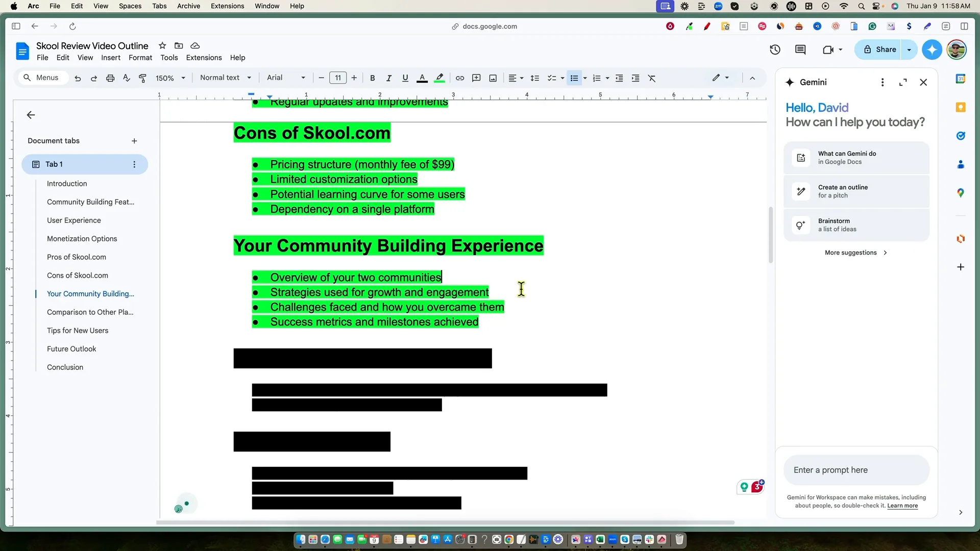Toggle the bulleted list button
This screenshot has height=551, width=980.
pos(574,78)
